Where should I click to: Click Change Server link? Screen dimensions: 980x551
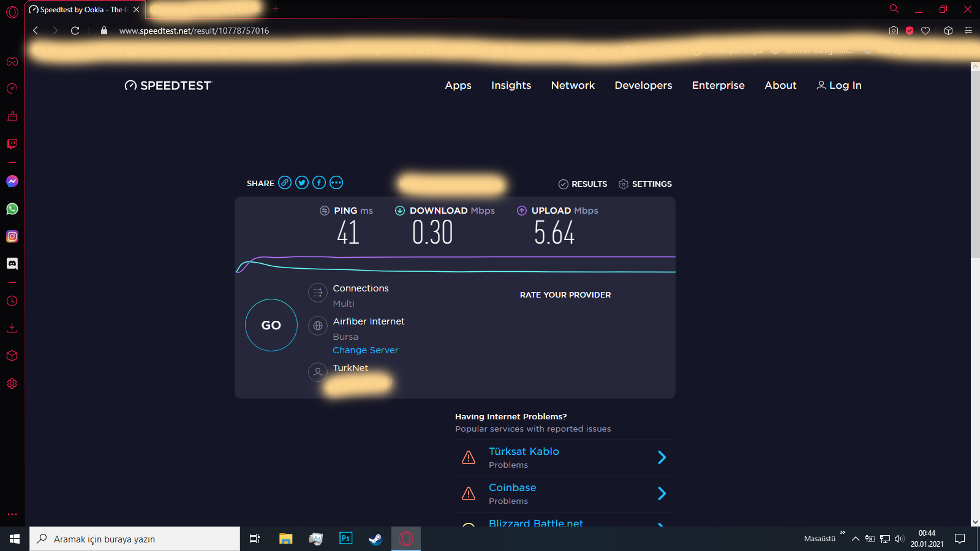(366, 350)
